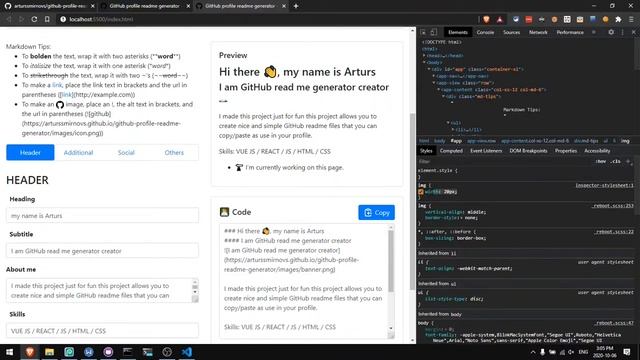
Task: Add new style rule with plus icon
Action: 628,162
